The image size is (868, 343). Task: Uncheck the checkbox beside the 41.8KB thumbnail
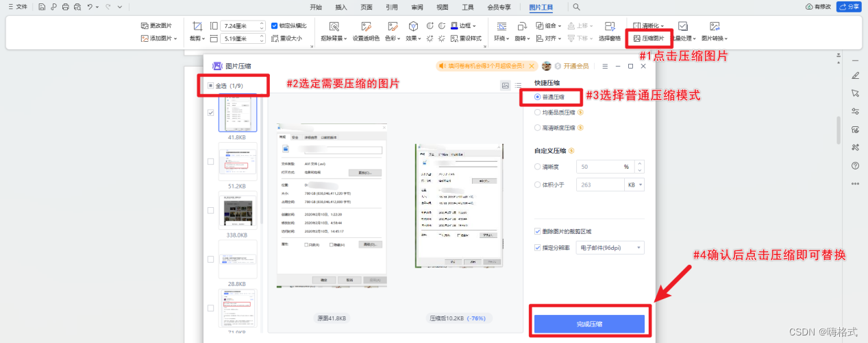point(211,113)
